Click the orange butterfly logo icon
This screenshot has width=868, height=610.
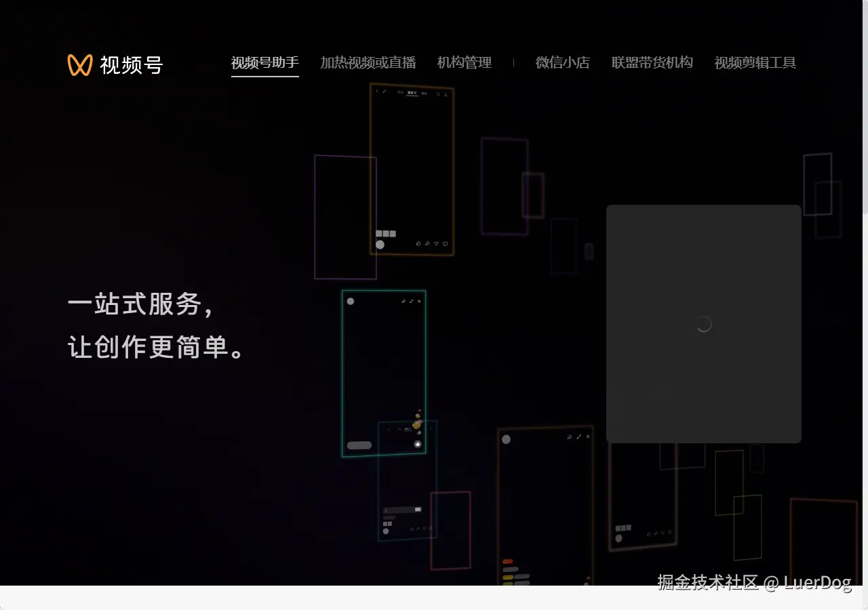coord(80,65)
